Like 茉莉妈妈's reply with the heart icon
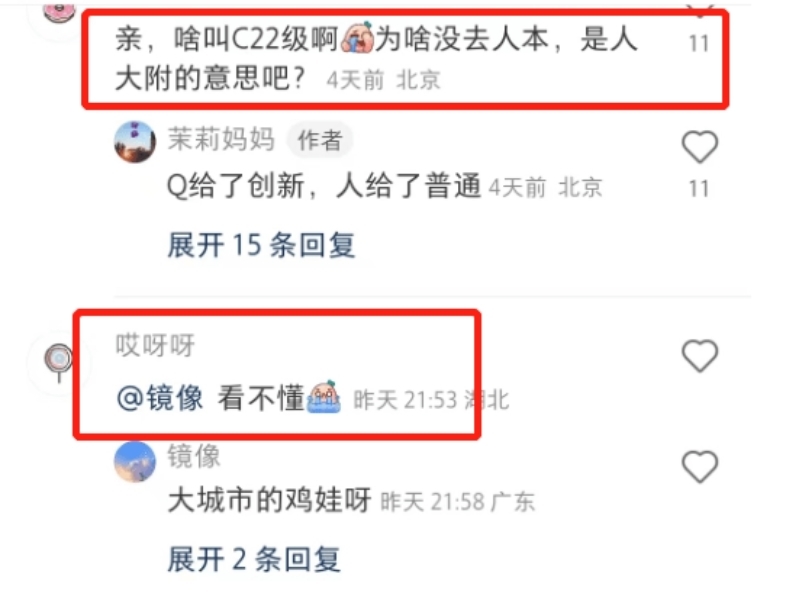The width and height of the screenshot is (792, 593). [700, 147]
